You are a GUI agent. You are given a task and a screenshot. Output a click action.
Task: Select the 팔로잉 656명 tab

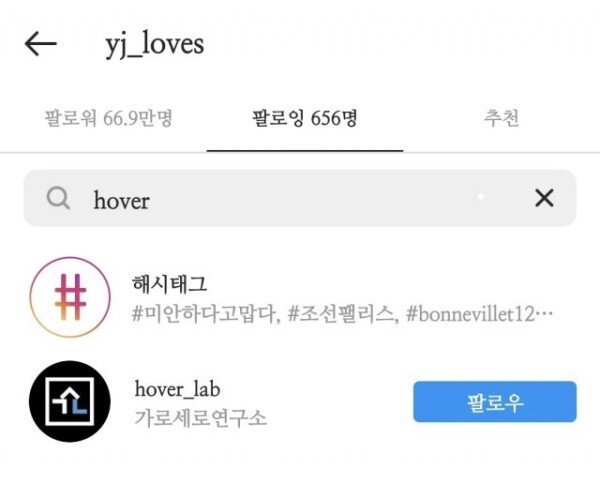[305, 118]
